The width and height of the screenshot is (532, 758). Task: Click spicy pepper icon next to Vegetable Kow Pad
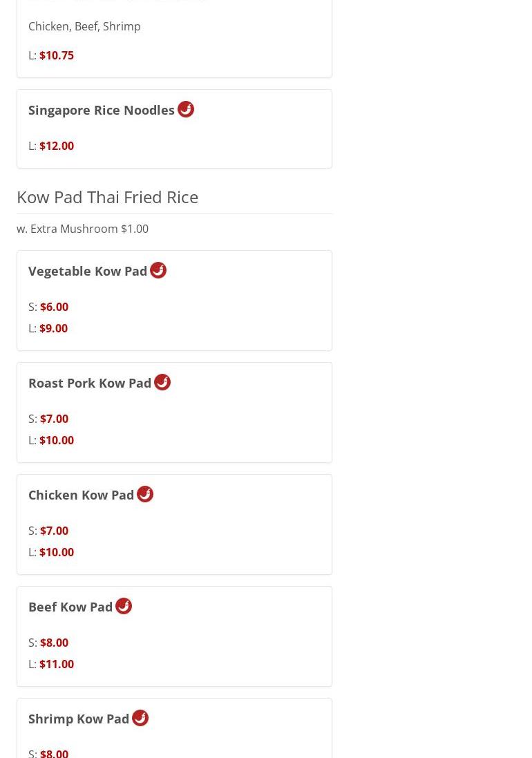coord(158,270)
